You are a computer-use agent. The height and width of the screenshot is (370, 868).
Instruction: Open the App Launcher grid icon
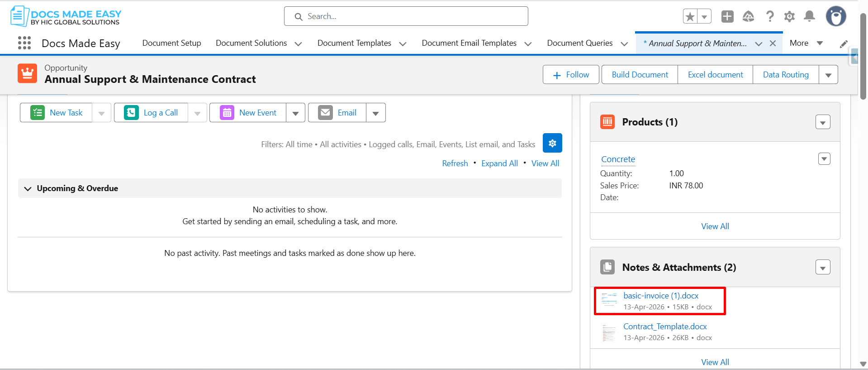coord(24,43)
